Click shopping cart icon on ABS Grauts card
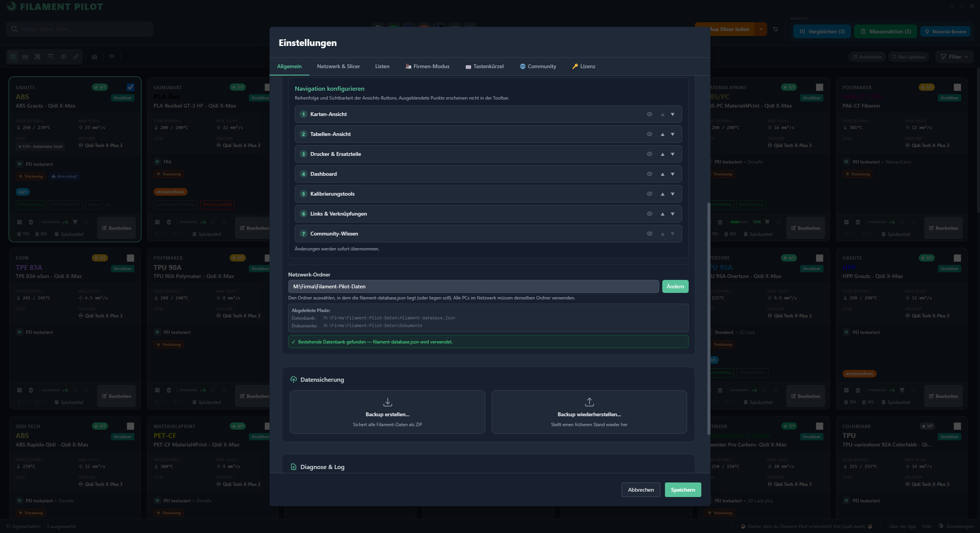This screenshot has height=533, width=980. 75,222
